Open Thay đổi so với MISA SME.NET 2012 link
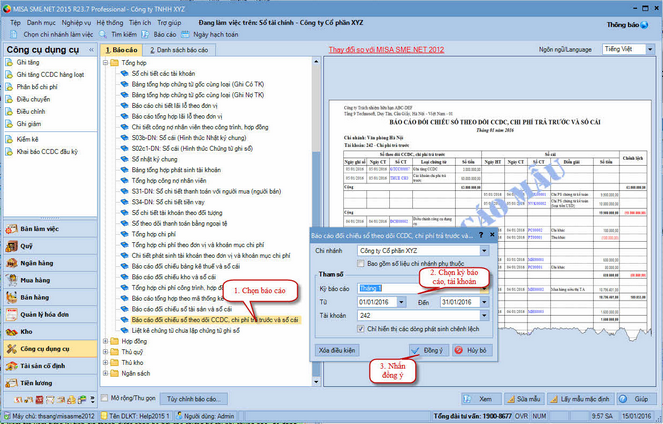 (386, 49)
